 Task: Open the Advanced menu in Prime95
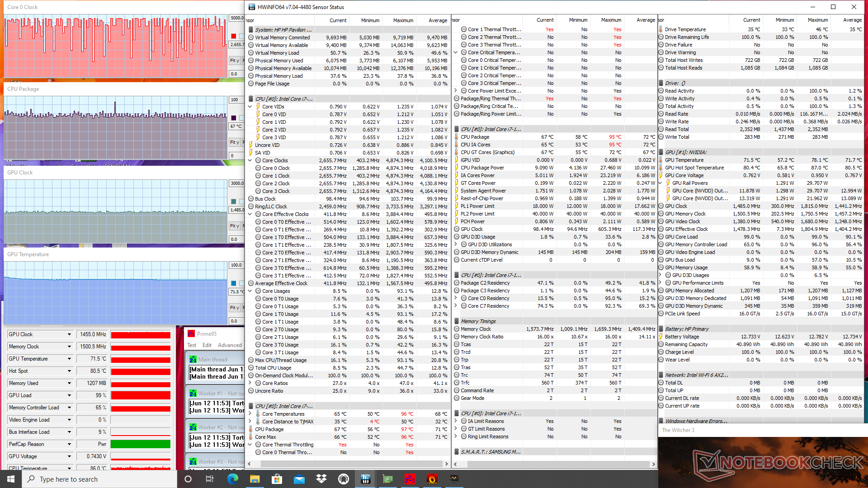point(230,345)
